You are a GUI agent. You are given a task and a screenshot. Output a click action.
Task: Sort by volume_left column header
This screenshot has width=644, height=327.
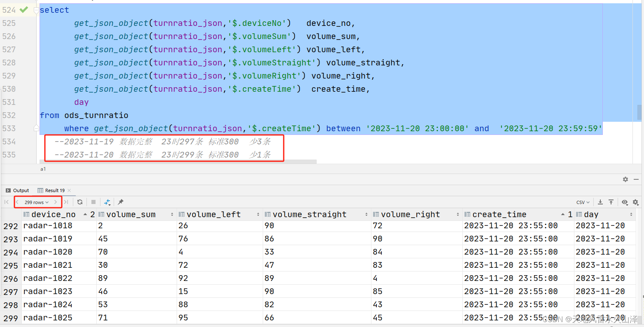click(213, 214)
